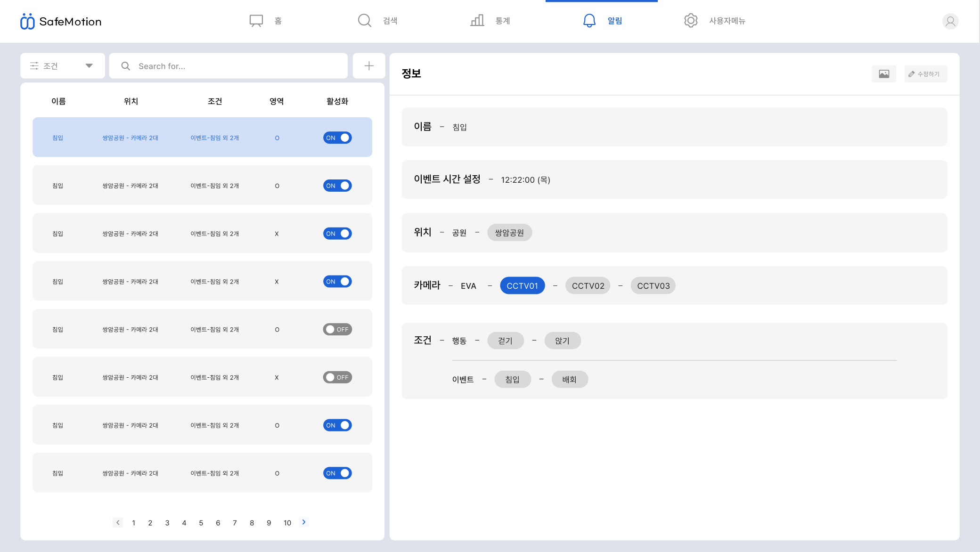Viewport: 980px width, 552px height.
Task: Click the 수정하기 edit button
Action: [925, 74]
